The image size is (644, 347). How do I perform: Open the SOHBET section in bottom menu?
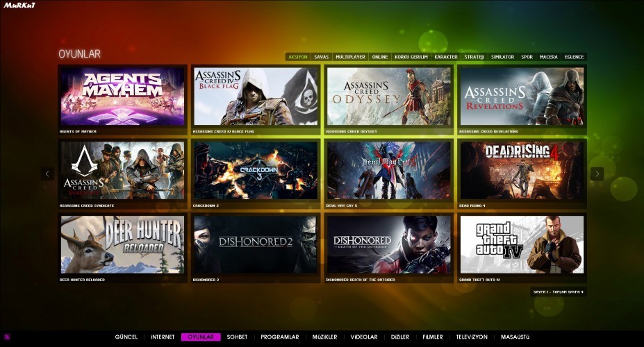(237, 337)
